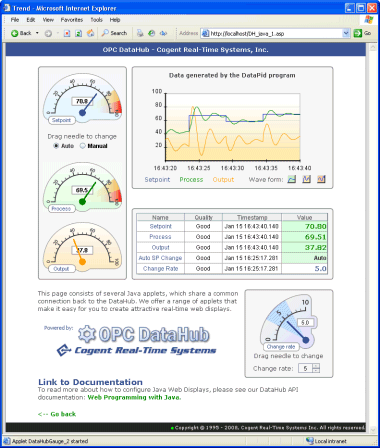
Task: Click the Setpoint gauge needle knob
Action: click(82, 113)
